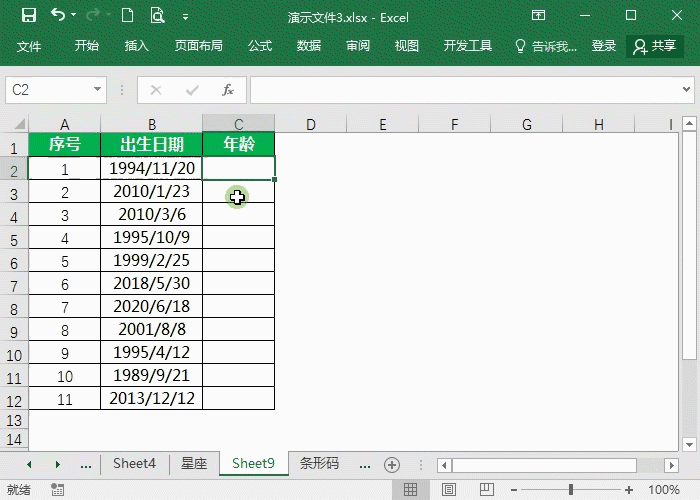Viewport: 700px width, 500px height.
Task: Click the 出生日期 header cell
Action: 152,144
